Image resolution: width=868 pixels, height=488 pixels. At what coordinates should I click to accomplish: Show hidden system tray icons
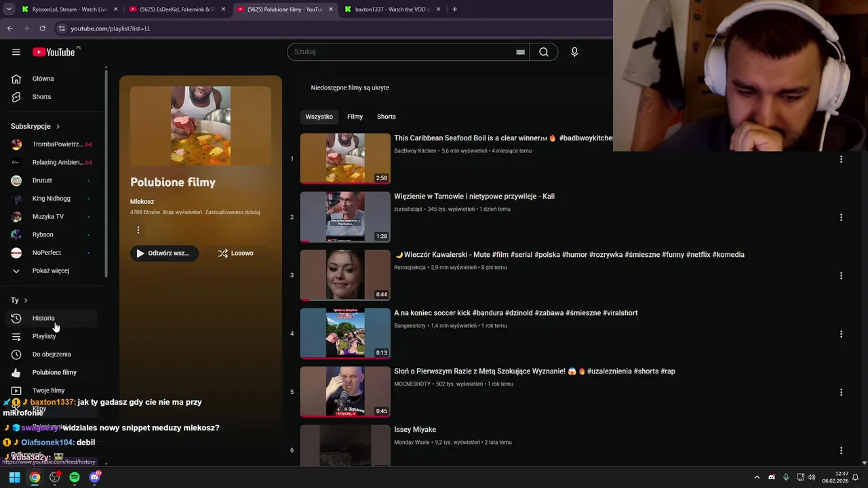tap(757, 477)
